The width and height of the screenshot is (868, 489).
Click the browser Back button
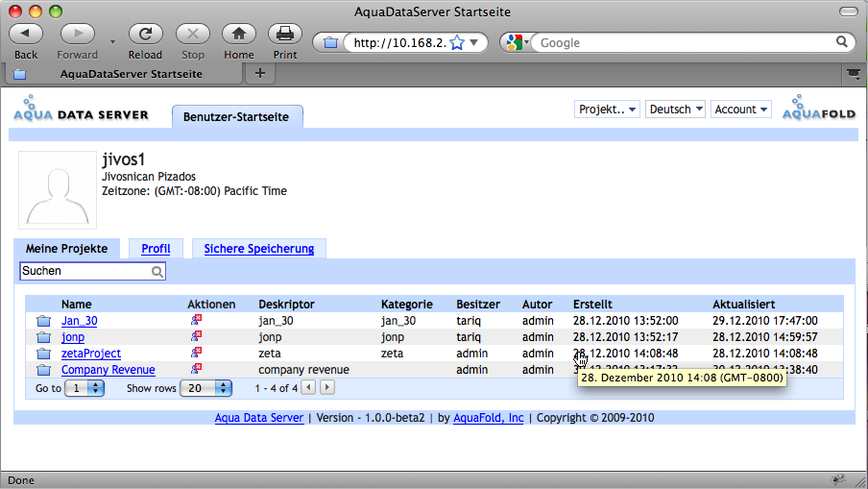point(26,34)
